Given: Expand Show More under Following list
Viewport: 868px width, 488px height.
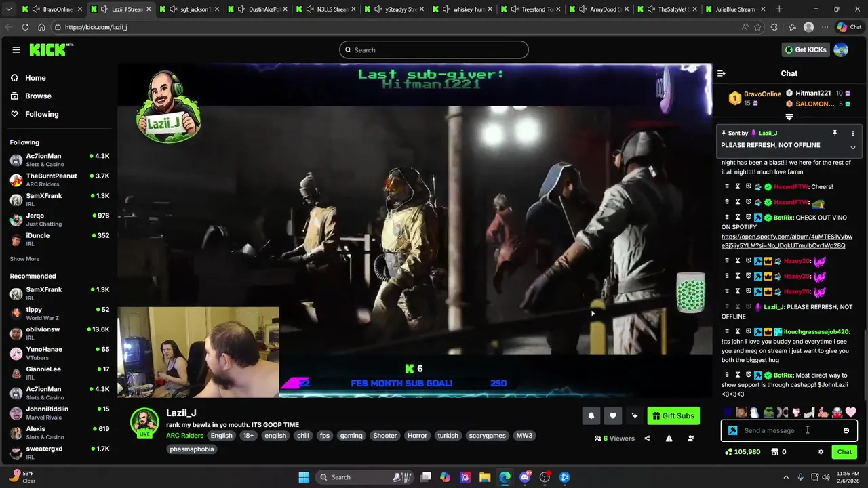Looking at the screenshot, I should [24, 259].
